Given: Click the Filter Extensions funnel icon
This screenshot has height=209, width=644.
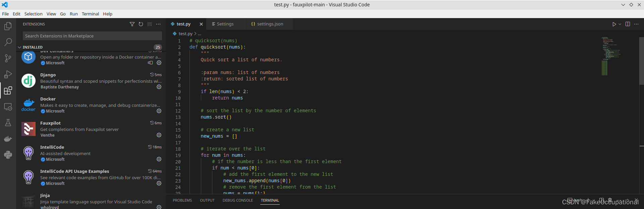Looking at the screenshot, I should tap(132, 24).
